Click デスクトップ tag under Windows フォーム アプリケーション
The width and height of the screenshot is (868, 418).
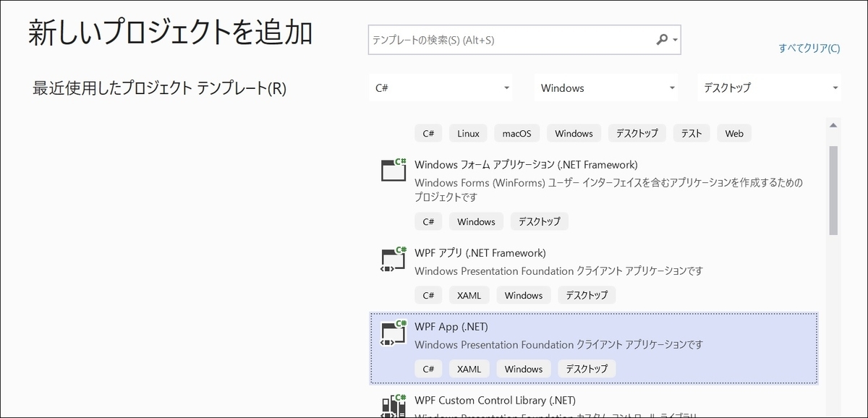(540, 221)
